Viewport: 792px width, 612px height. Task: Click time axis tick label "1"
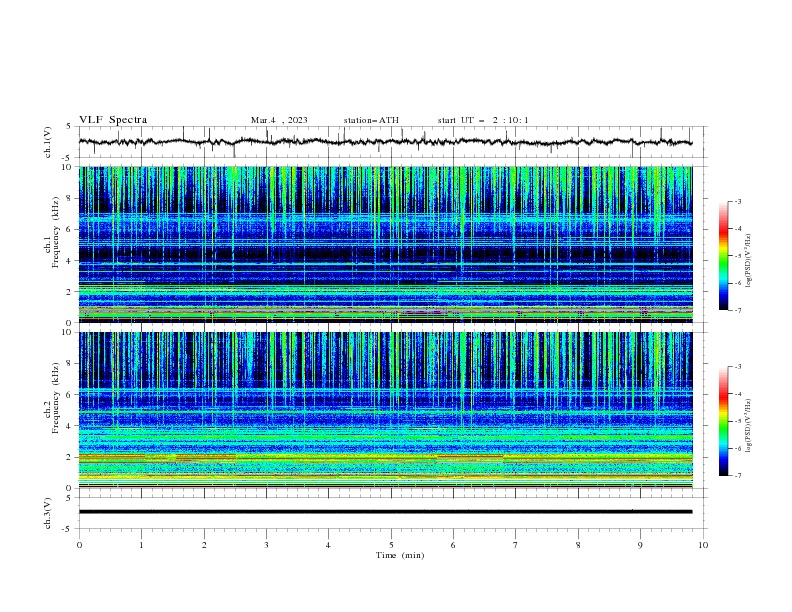(141, 545)
